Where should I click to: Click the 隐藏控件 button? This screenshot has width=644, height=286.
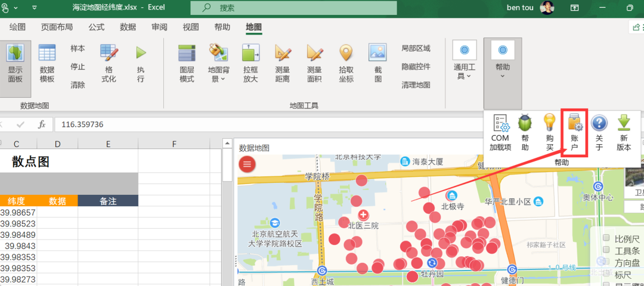(x=416, y=67)
